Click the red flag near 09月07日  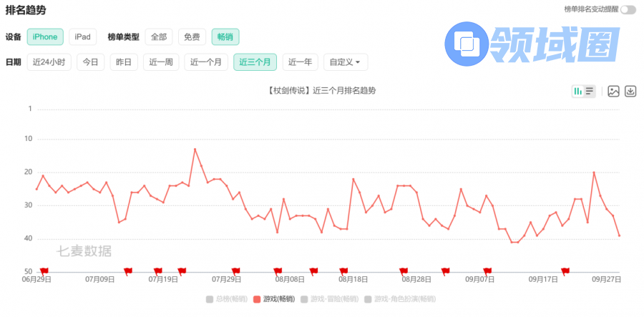coord(488,270)
